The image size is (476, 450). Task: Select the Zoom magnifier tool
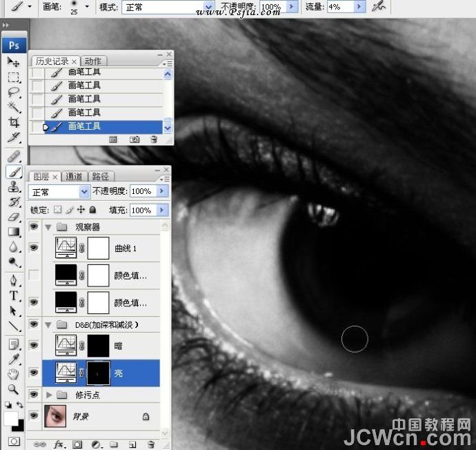coord(13,389)
